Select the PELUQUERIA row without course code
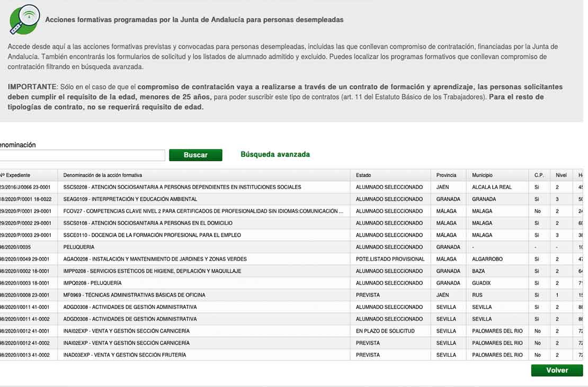This screenshot has width=588, height=387. [291, 247]
